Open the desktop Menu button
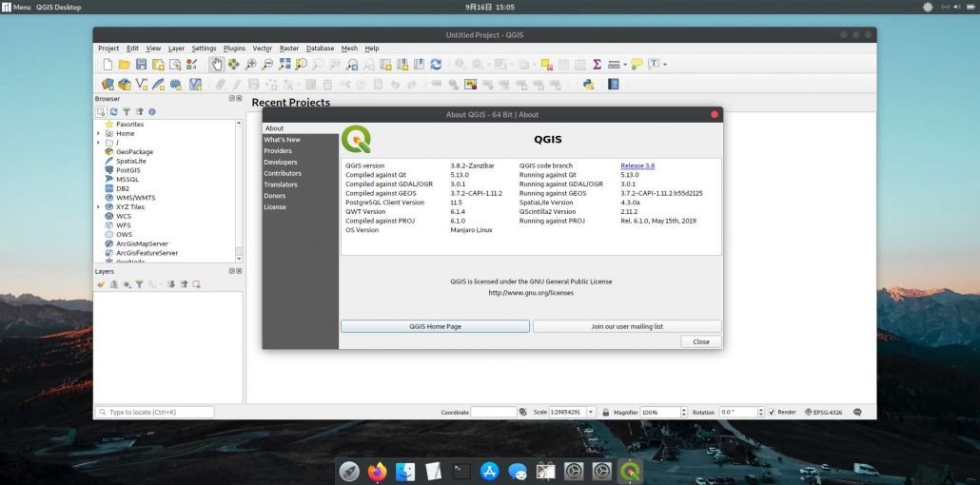This screenshot has width=980, height=485. pyautogui.click(x=17, y=7)
